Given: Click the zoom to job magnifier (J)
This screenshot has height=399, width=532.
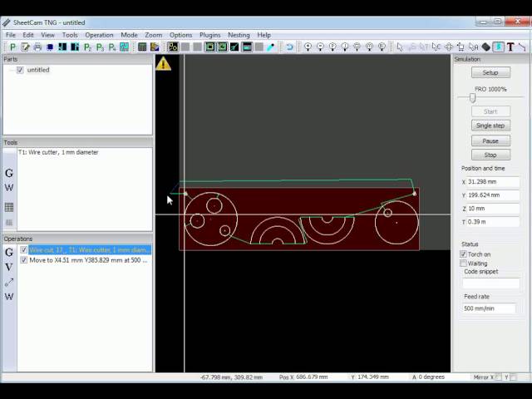Looking at the screenshot, I should [x=345, y=47].
